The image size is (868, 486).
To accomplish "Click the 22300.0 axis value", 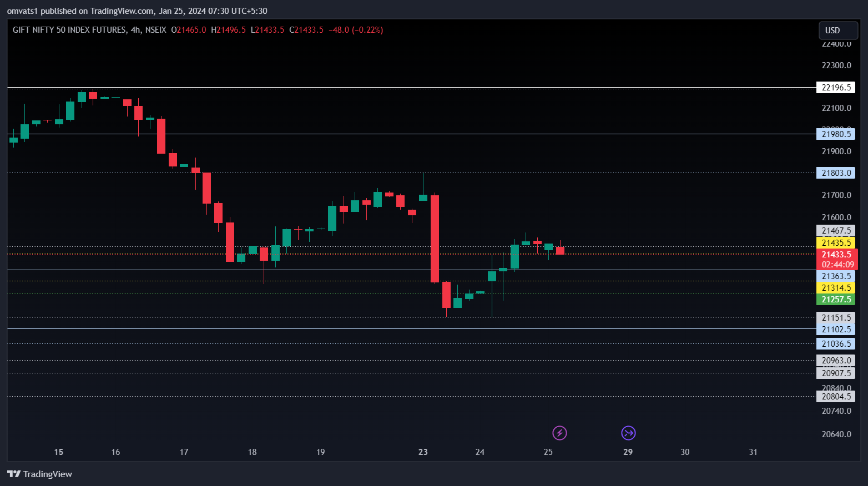I will (836, 65).
